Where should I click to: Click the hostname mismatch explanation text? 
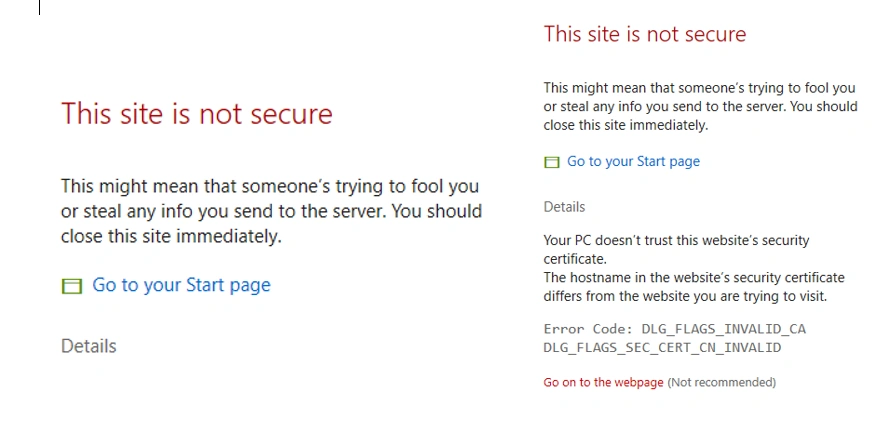click(x=694, y=277)
